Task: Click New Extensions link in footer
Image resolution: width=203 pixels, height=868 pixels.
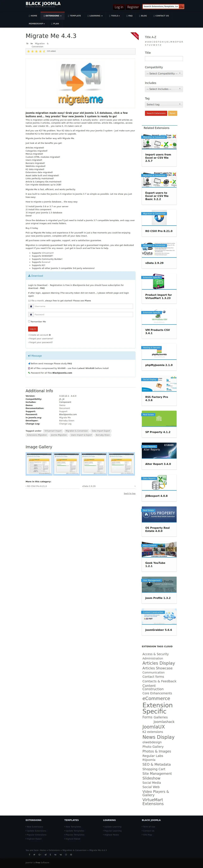Action: point(35,827)
